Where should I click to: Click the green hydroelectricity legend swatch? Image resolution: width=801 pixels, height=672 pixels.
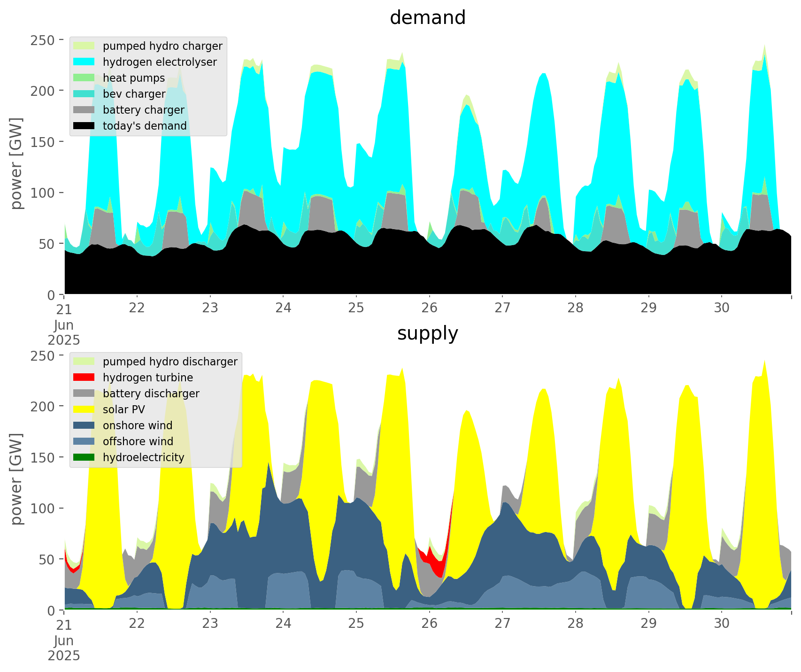point(85,457)
